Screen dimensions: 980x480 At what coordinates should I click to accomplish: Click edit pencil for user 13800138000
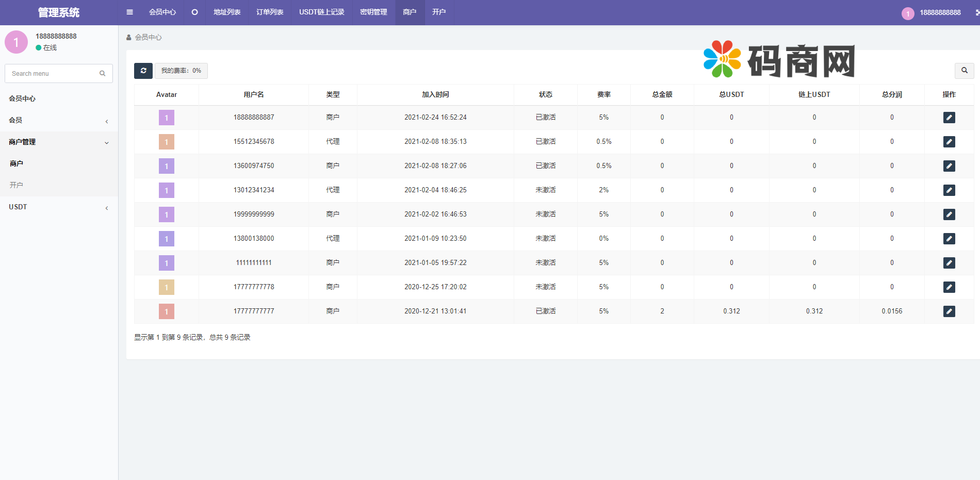(x=949, y=239)
